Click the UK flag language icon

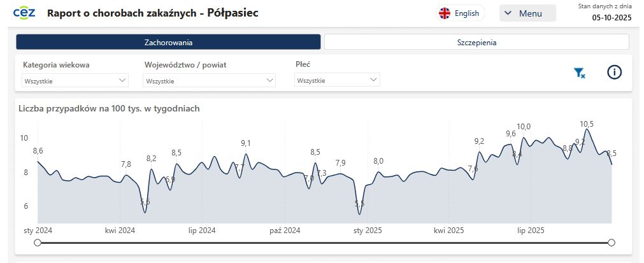tap(444, 13)
